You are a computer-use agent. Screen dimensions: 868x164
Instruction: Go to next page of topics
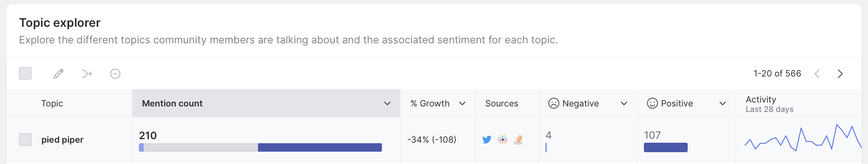(840, 74)
